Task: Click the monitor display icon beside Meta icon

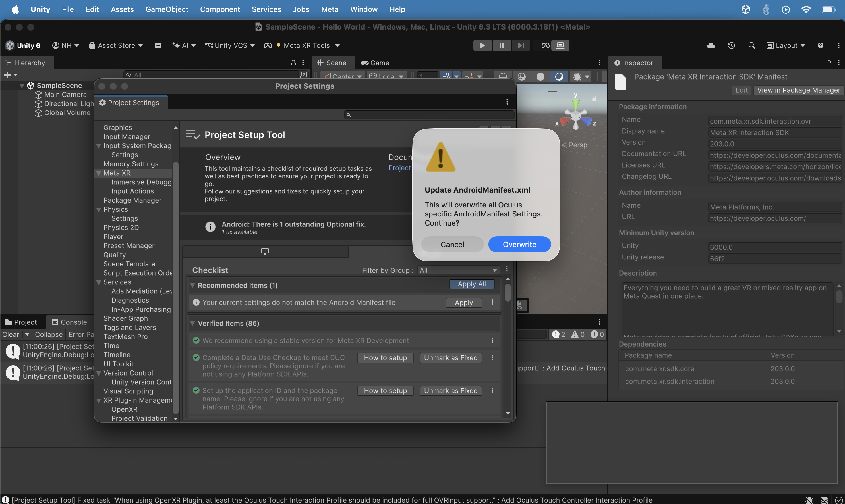Action: [560, 45]
